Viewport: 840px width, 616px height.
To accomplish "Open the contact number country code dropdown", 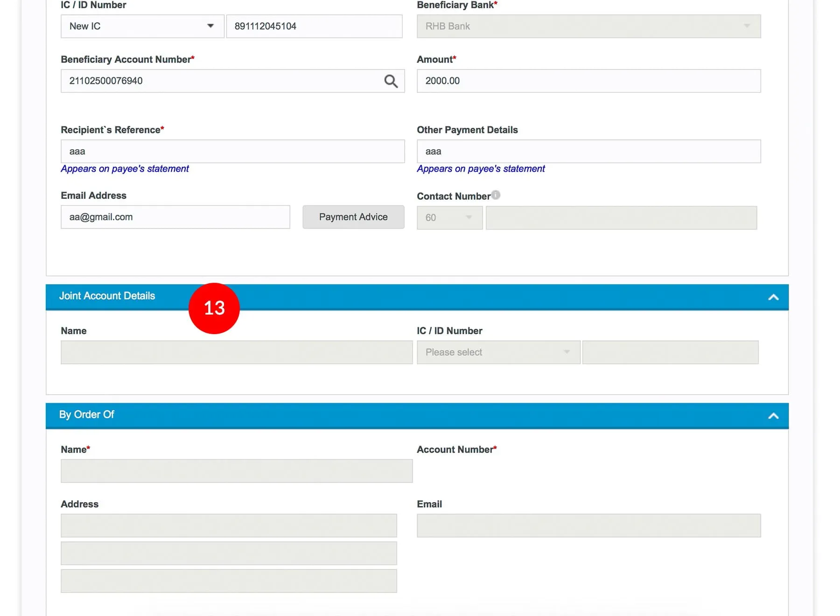I will (x=449, y=218).
